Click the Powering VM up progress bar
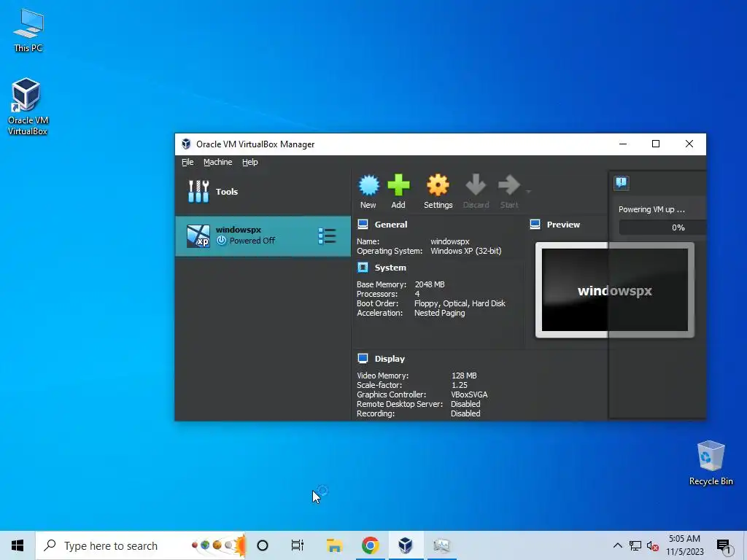This screenshot has height=560, width=747. click(x=662, y=227)
